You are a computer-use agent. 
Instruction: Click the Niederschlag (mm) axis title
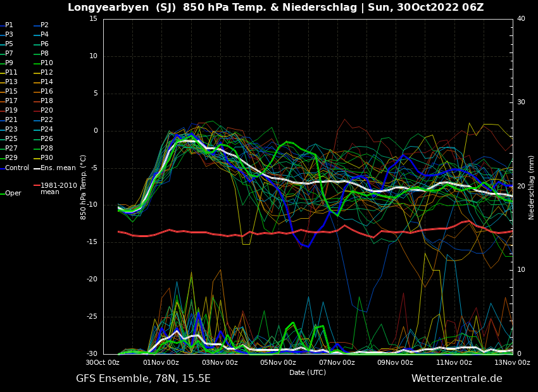532,187
